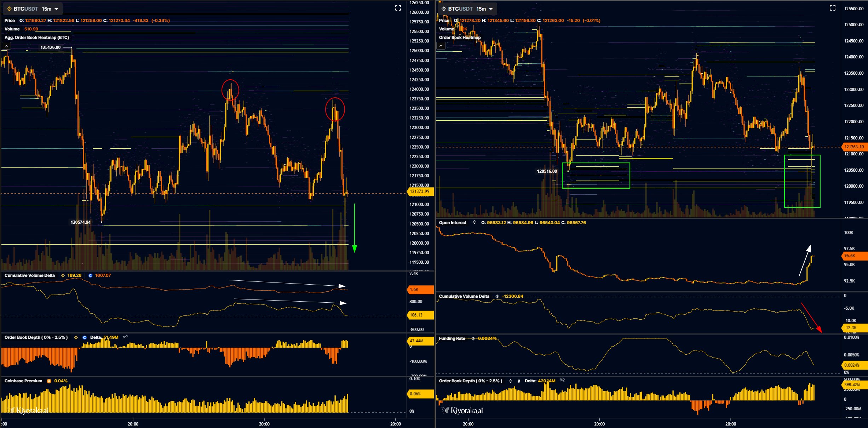
Task: Click the Open Interest panel title
Action: coord(452,223)
